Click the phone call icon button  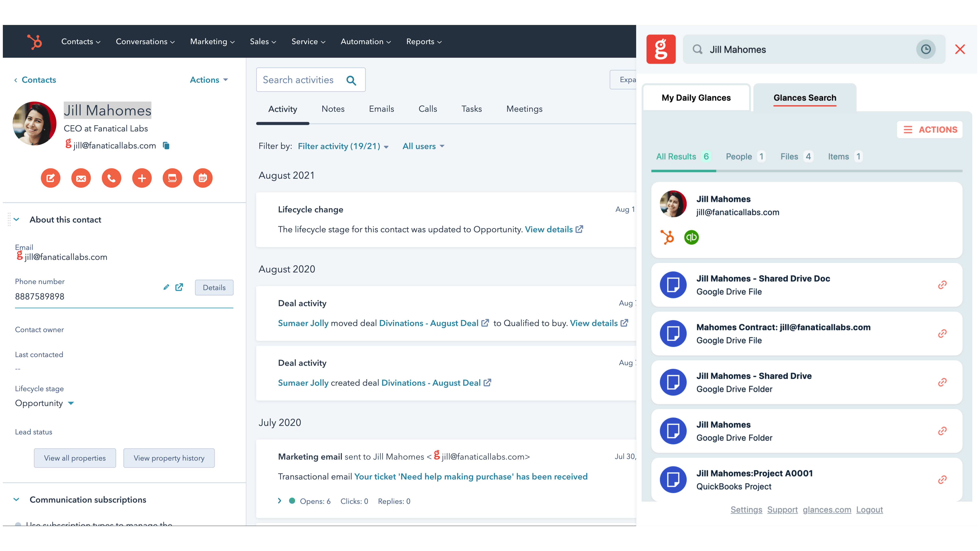111,178
